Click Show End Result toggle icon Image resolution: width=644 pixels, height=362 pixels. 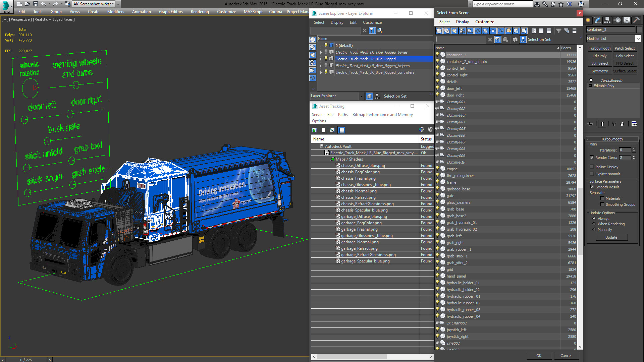coord(602,124)
